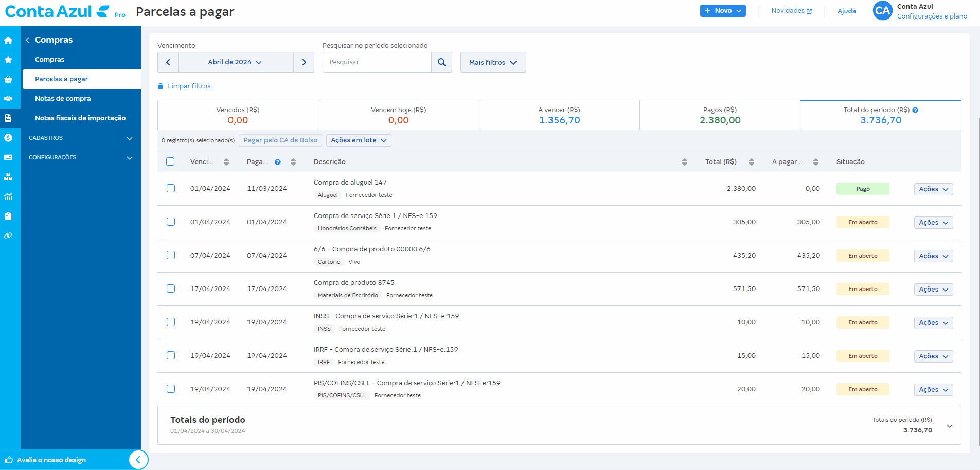The width and height of the screenshot is (980, 470).
Task: Sort by Venci... column arrows
Action: [x=226, y=162]
